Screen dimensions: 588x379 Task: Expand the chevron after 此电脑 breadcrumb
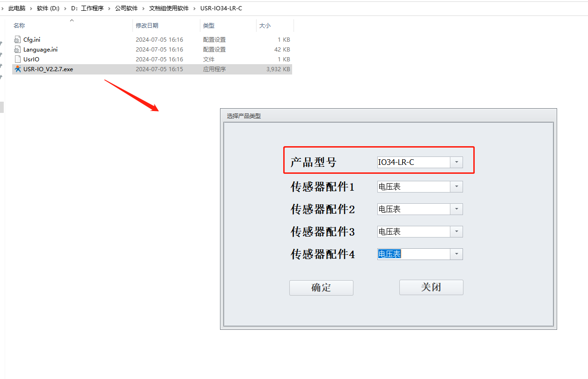31,8
